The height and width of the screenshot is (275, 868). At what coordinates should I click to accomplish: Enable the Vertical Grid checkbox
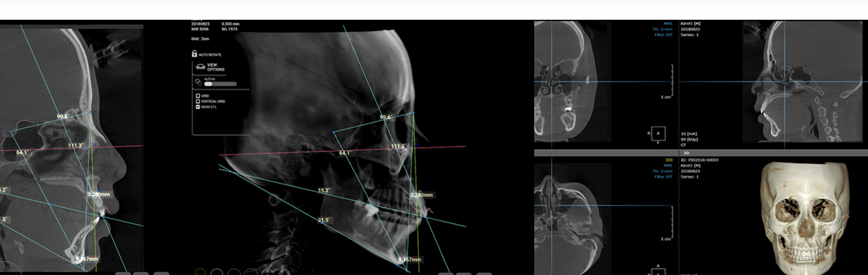click(198, 101)
